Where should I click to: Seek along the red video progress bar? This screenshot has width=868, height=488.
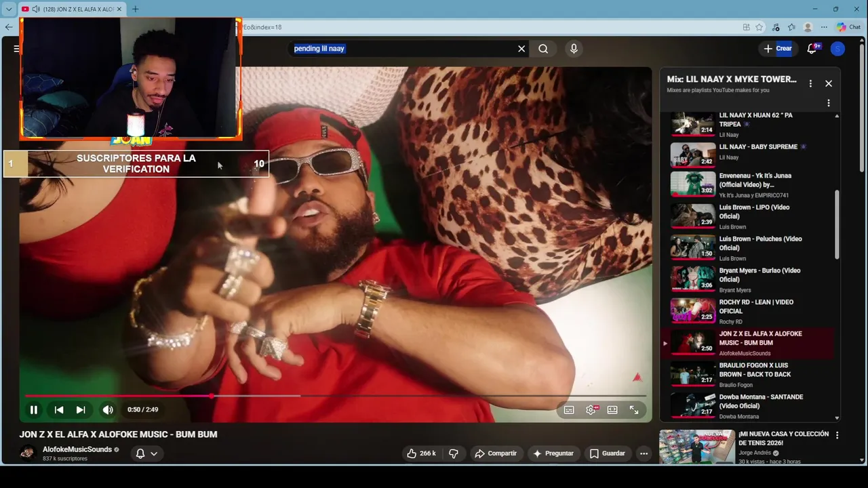pyautogui.click(x=336, y=396)
